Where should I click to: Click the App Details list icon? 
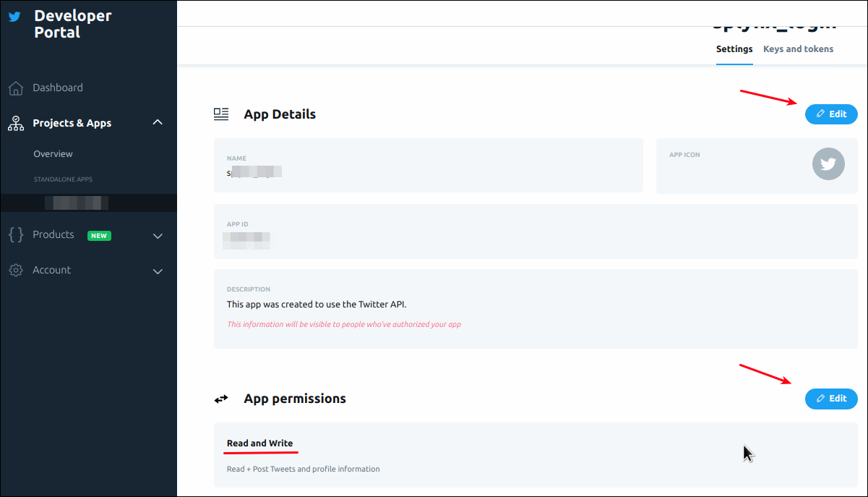(x=221, y=114)
